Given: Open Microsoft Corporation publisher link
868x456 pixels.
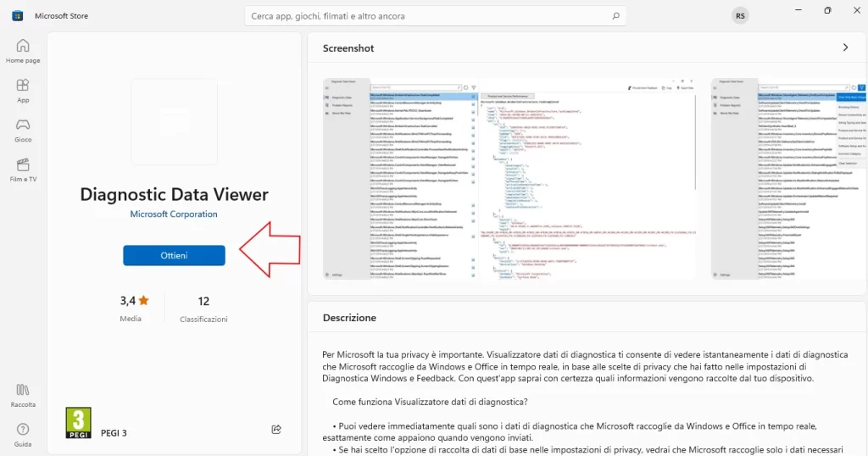Looking at the screenshot, I should [174, 214].
